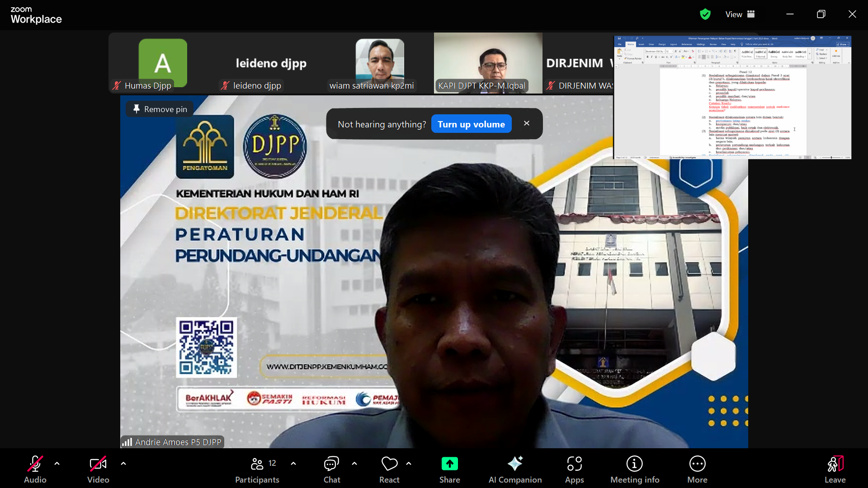Click signal bars icon near Andrie Amoes
Screen dimensions: 868x488
tap(127, 442)
